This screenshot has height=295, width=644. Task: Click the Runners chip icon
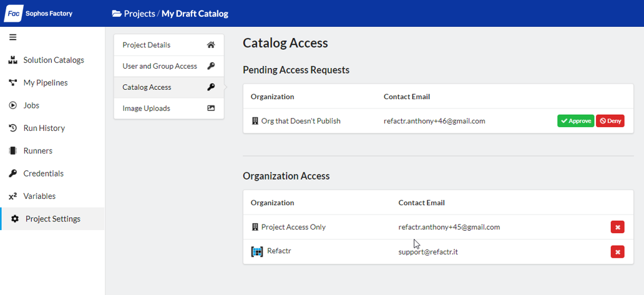tap(12, 151)
